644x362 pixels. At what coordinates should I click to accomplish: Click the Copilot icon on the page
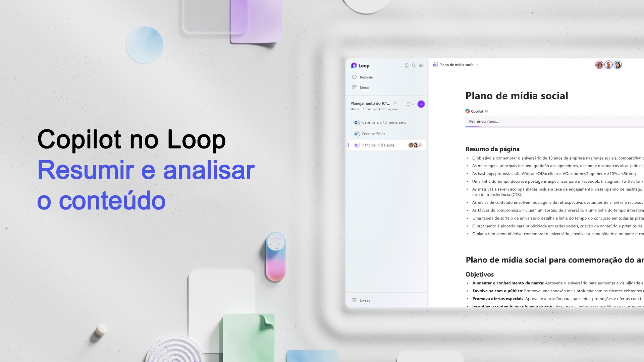[x=468, y=111]
